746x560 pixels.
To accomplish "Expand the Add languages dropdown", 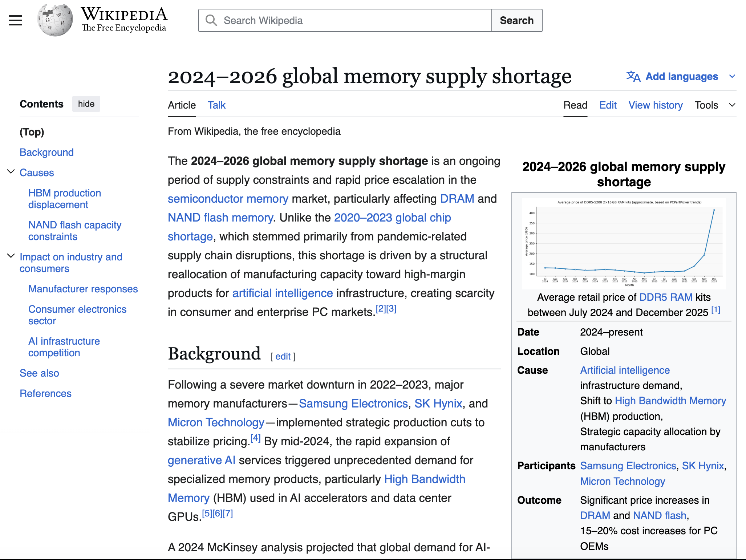I will [733, 76].
